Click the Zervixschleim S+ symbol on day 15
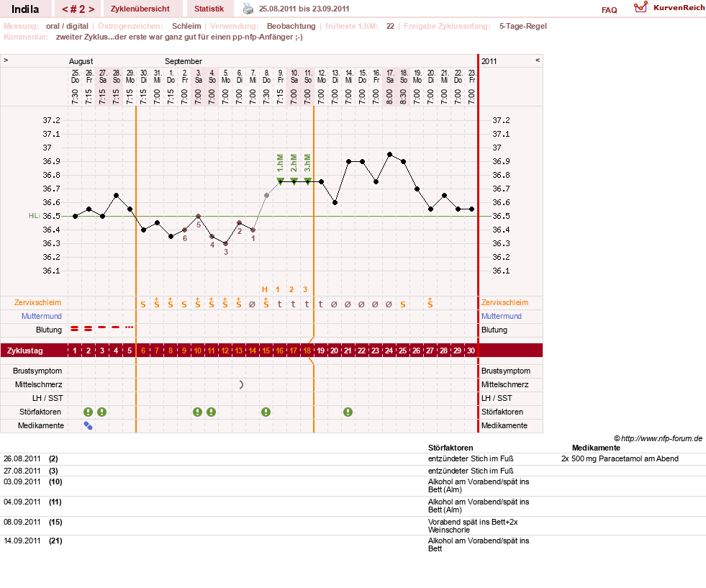706x588 pixels. point(266,302)
